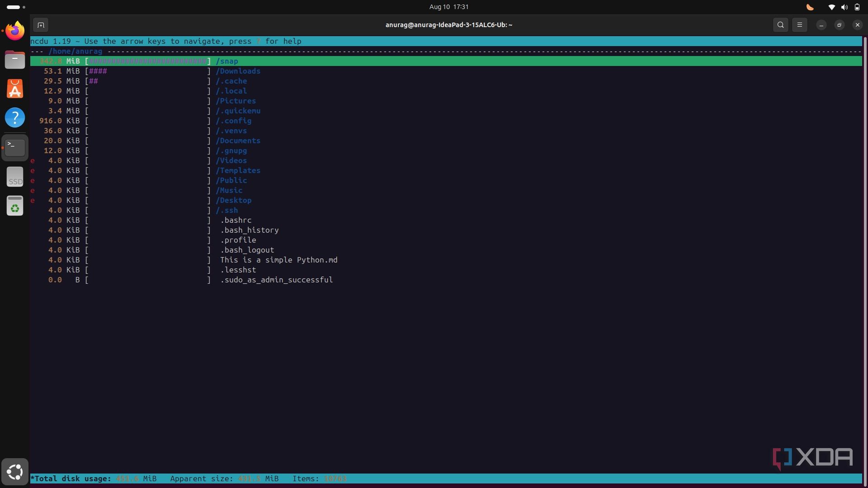Screen dimensions: 868x488
Task: Select the /Documents directory row
Action: click(446, 141)
